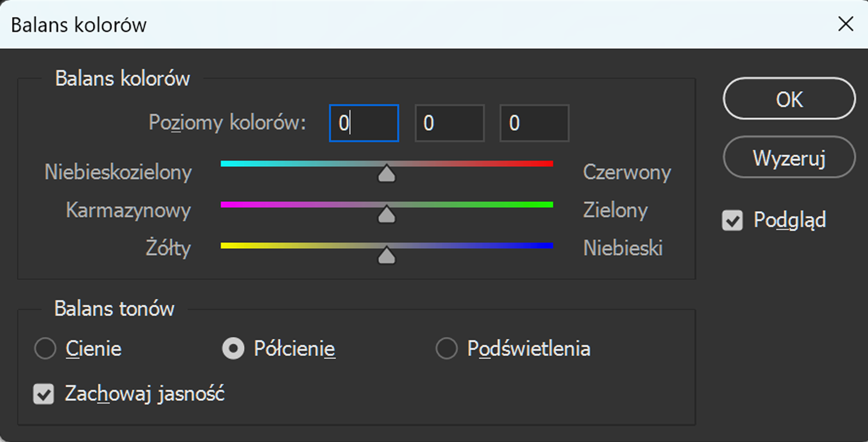The height and width of the screenshot is (442, 868).
Task: Click the Żółty label text
Action: 169,248
